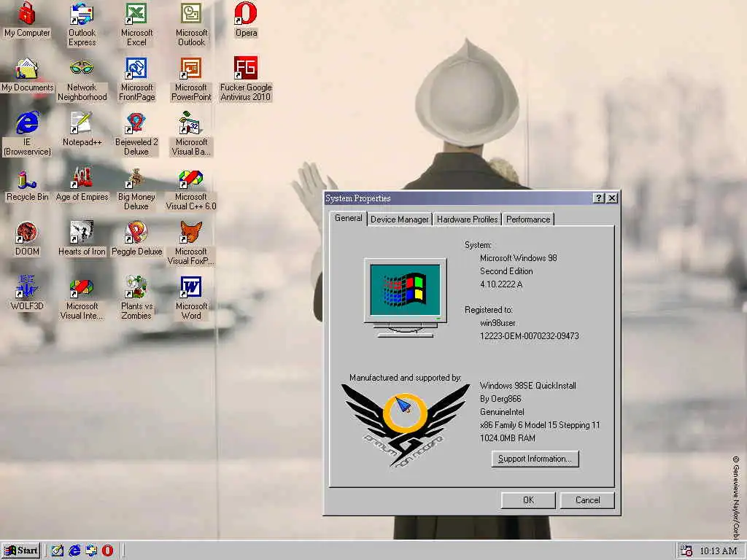The height and width of the screenshot is (560, 747).
Task: Select the Notepad++ desktop shortcut
Action: point(82,129)
